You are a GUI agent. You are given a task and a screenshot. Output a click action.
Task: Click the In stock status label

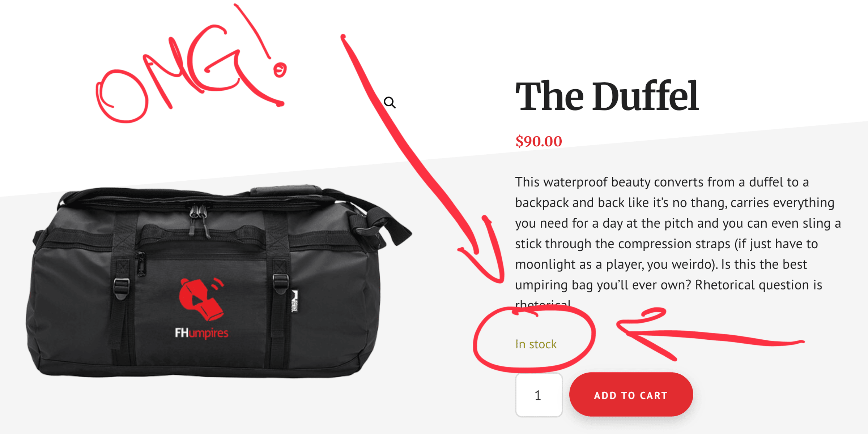[536, 344]
